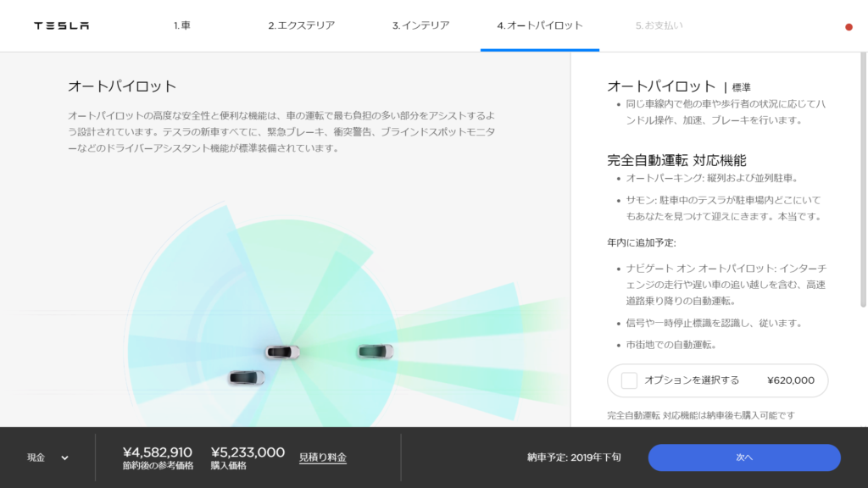
Task: Switch to 2.エクステリア tab
Action: pos(301,25)
